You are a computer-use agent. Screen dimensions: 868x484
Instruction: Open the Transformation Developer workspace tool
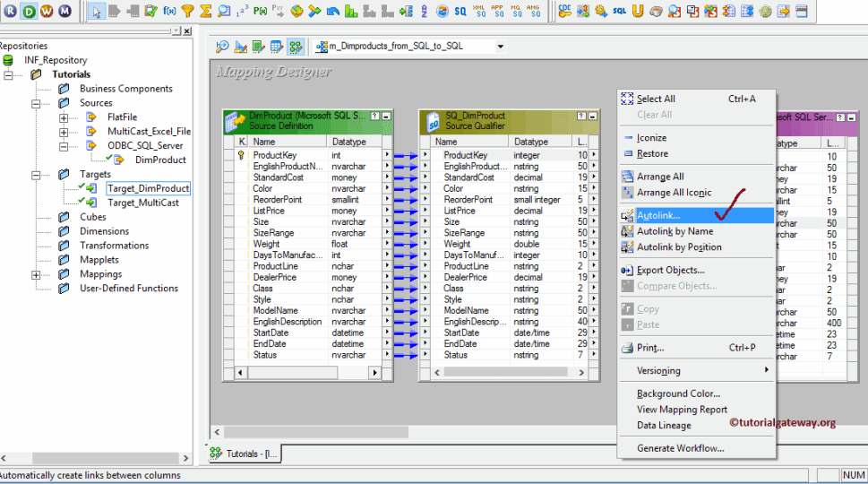pyautogui.click(x=259, y=47)
